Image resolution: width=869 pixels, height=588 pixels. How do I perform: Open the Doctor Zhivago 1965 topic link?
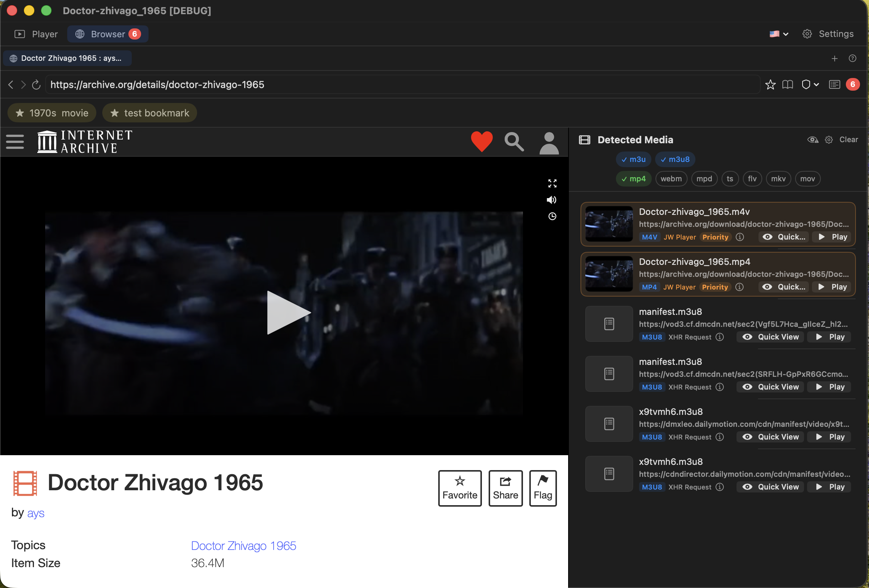[x=243, y=546]
